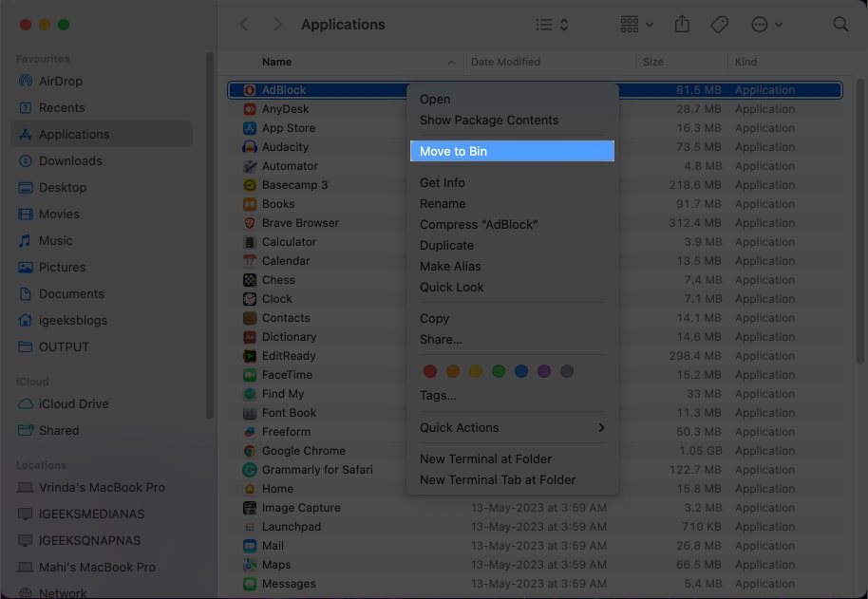The image size is (868, 599).
Task: Select Move to Bin from context menu
Action: click(x=512, y=151)
